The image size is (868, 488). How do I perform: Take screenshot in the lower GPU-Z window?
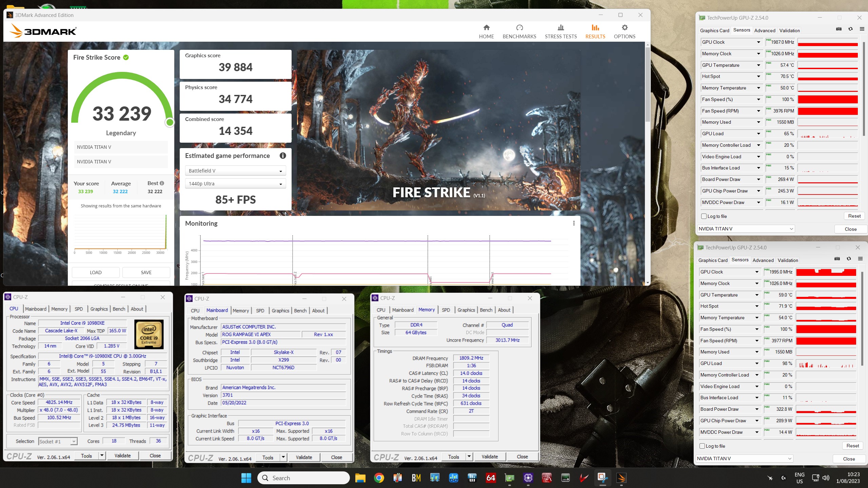837,259
